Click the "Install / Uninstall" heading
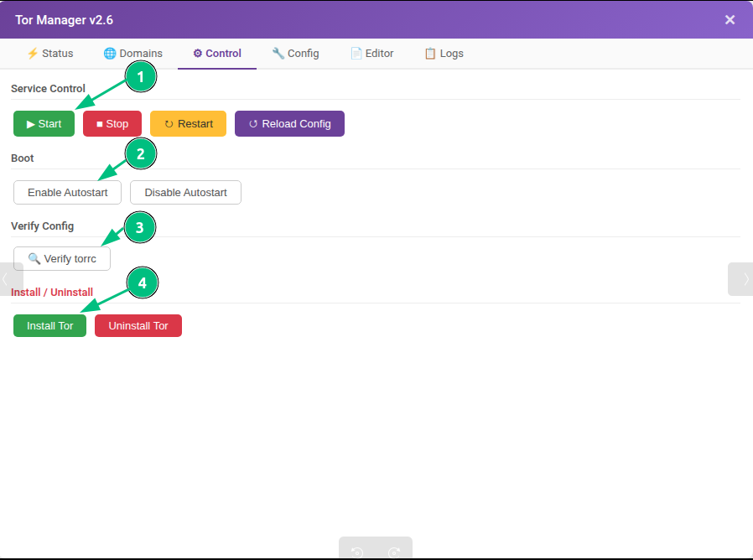Viewport: 753px width, 560px height. click(x=52, y=293)
